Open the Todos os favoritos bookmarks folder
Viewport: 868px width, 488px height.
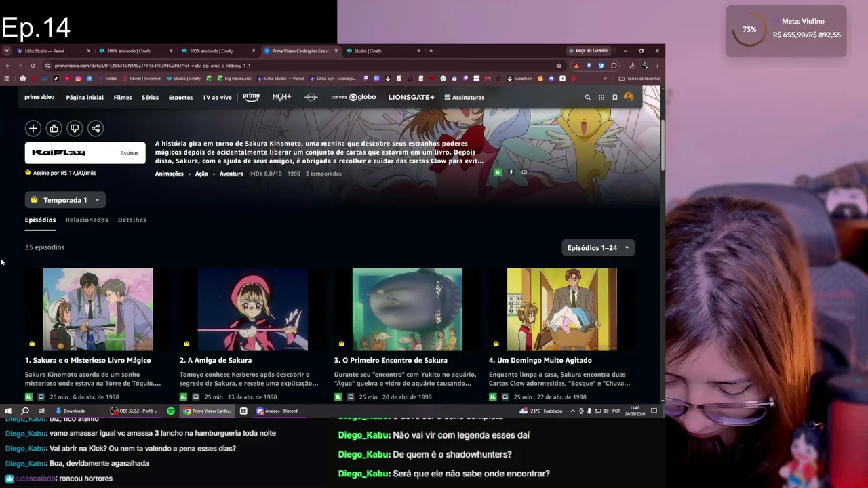(x=639, y=79)
